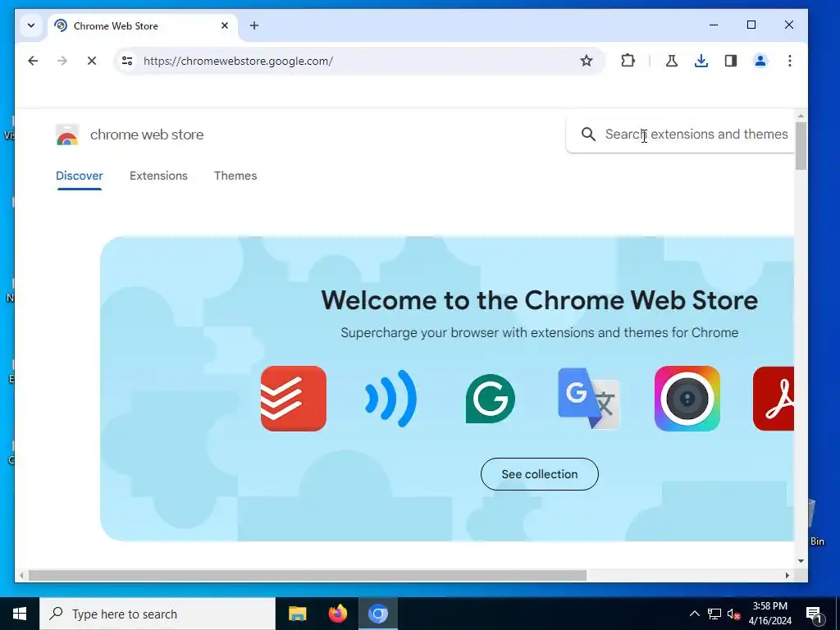Open File Explorer from taskbar
The width and height of the screenshot is (840, 630).
click(x=297, y=614)
